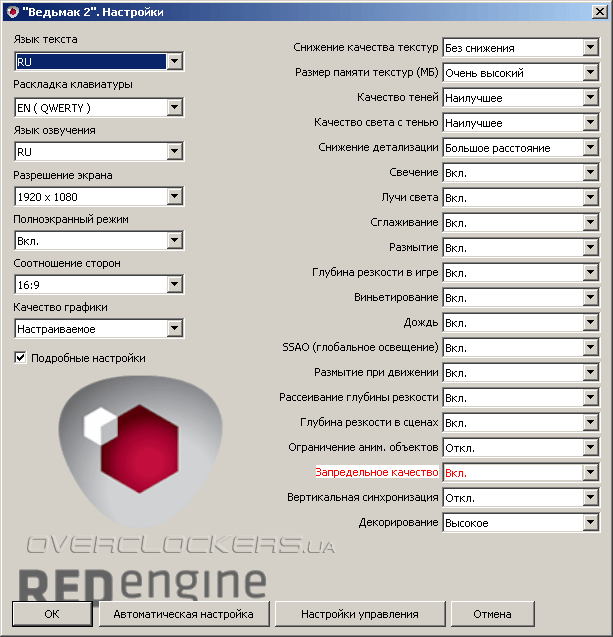Close the Ведьмак 2 settings window

(600, 11)
